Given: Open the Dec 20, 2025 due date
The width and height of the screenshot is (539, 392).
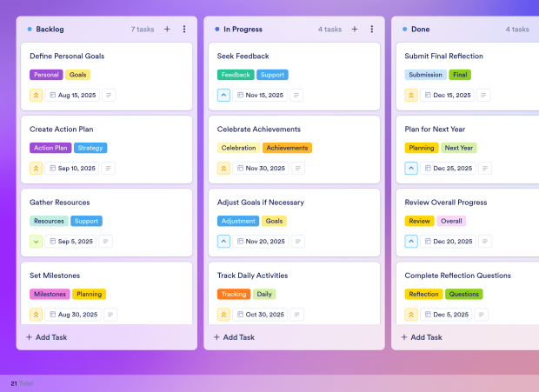Looking at the screenshot, I should [449, 242].
